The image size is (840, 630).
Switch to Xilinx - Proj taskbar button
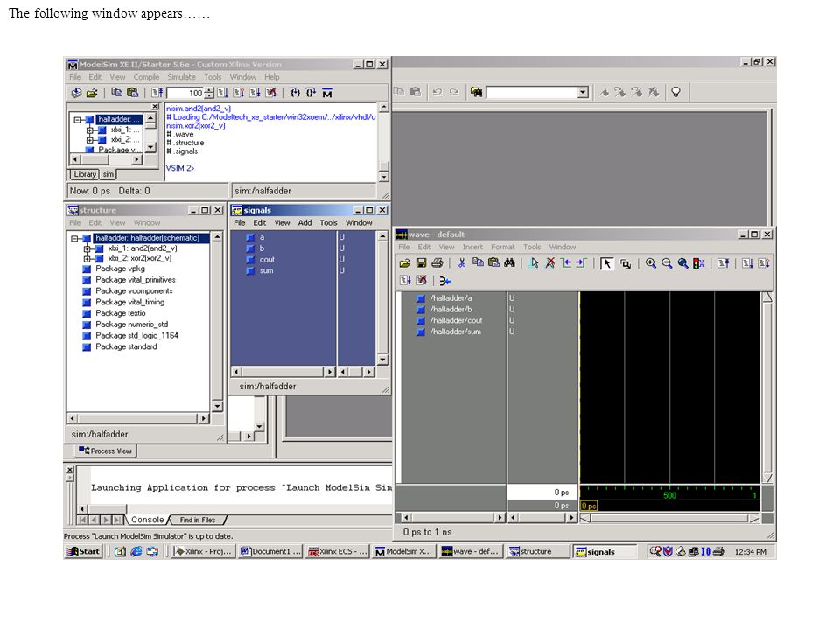coord(203,552)
